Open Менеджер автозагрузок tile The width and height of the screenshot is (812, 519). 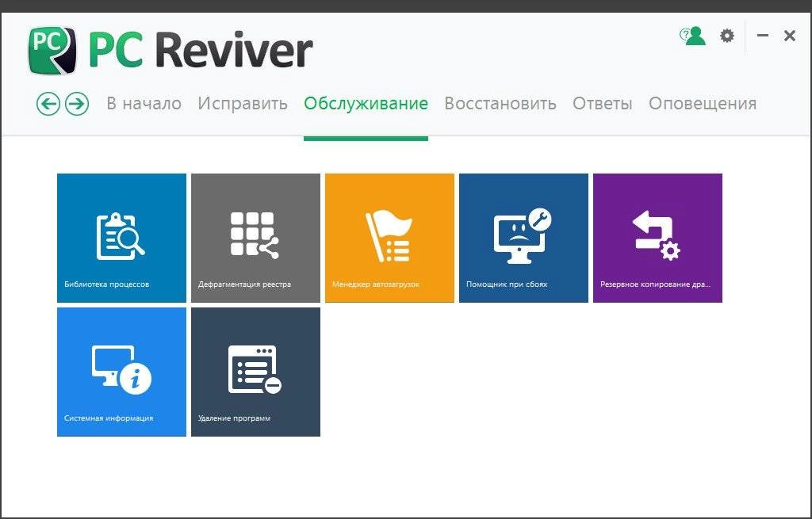389,238
